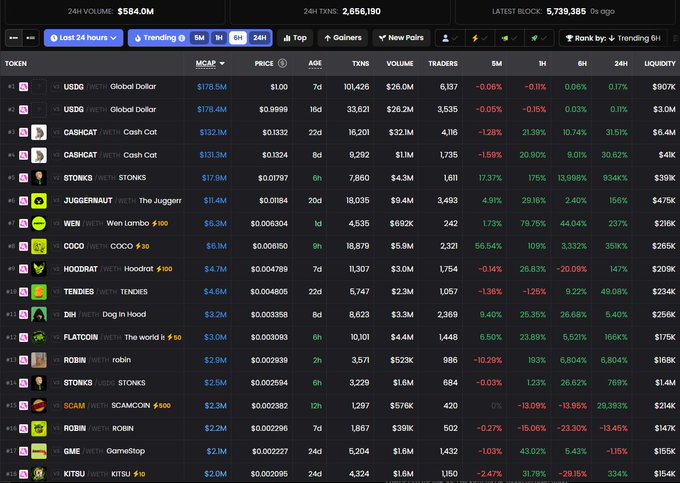This screenshot has height=483, width=680.
Task: Open the Last 24 hours dropdown
Action: [x=83, y=38]
